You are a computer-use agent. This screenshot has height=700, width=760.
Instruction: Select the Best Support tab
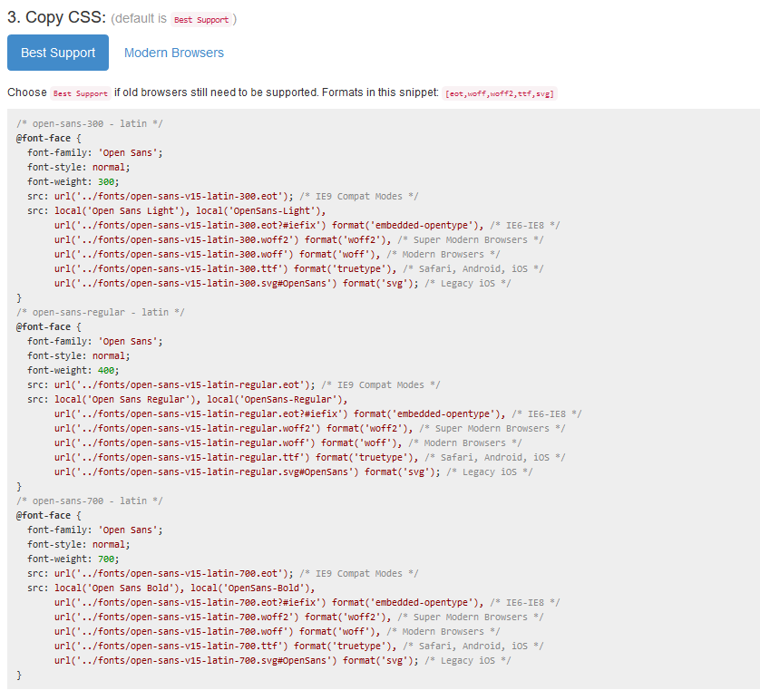57,53
